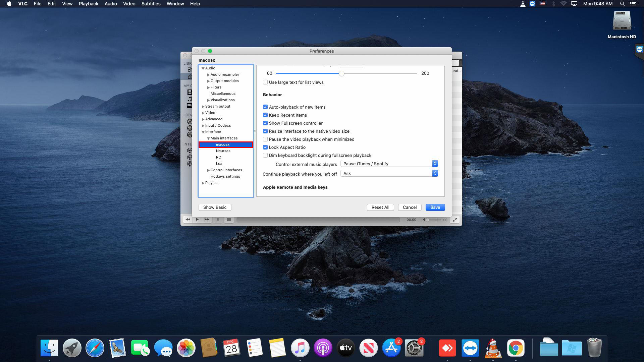
Task: Open Finder from the Dock
Action: click(49, 348)
